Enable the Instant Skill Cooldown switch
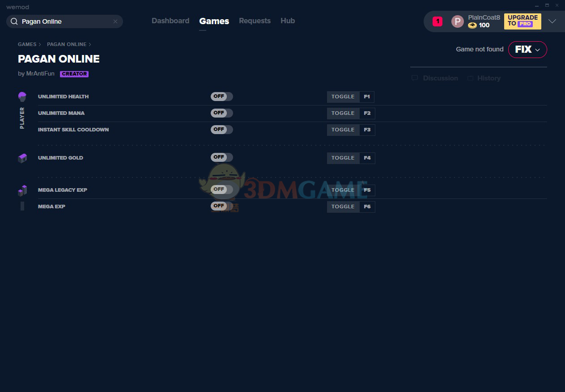The image size is (565, 392). [x=221, y=129]
